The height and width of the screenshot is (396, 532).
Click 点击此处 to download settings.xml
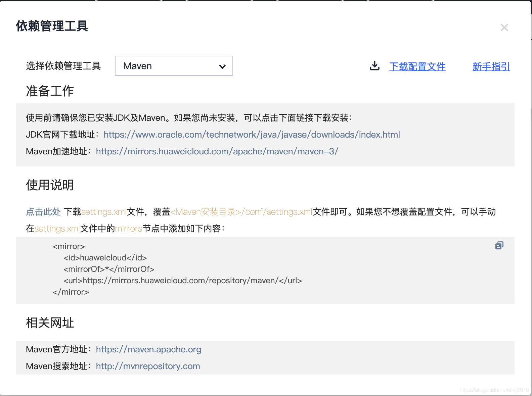click(43, 212)
